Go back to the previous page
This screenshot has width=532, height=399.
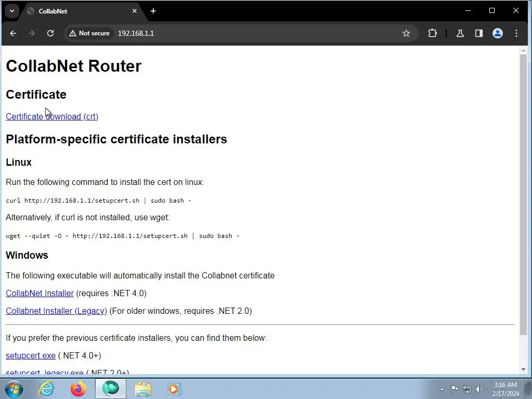coord(13,33)
